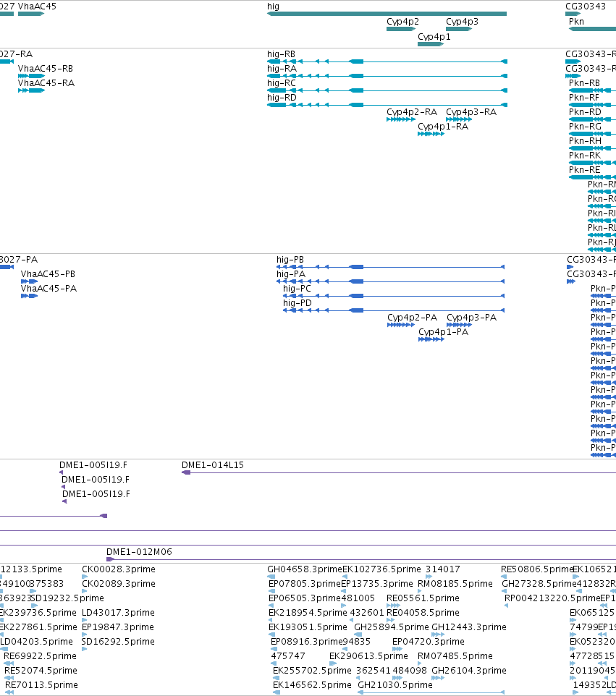This screenshot has height=696, width=616.
Task: Open EST RM08185.5prime
Action: (x=455, y=584)
